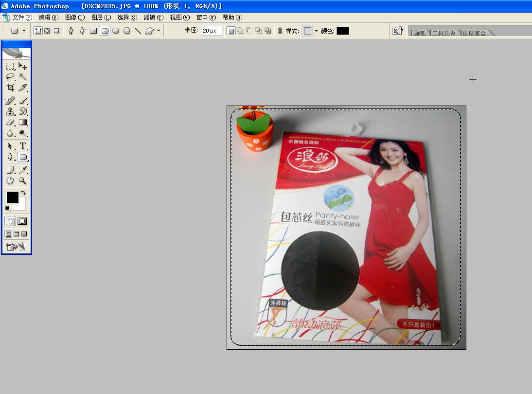Image resolution: width=532 pixels, height=394 pixels.
Task: Open the 图像 menu
Action: (x=74, y=18)
